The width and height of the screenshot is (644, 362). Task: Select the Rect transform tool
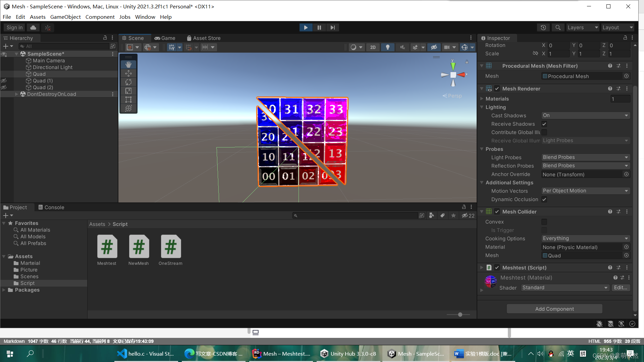[x=128, y=100]
